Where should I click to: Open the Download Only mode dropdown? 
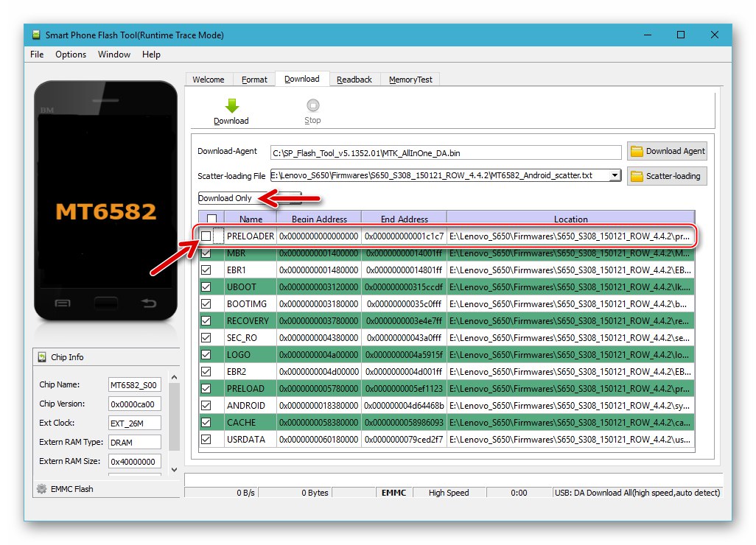click(293, 197)
